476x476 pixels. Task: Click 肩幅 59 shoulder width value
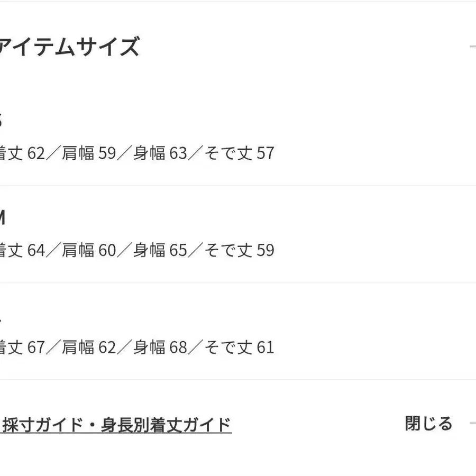(x=88, y=153)
